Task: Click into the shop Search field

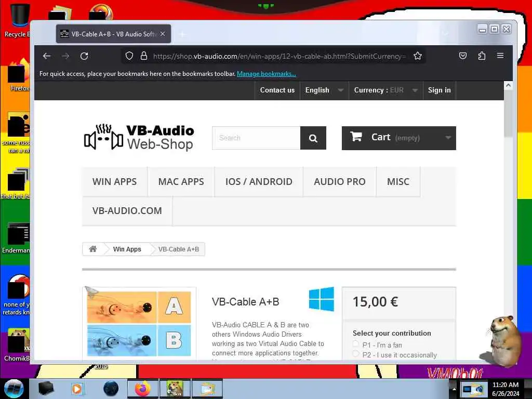Action: point(256,138)
